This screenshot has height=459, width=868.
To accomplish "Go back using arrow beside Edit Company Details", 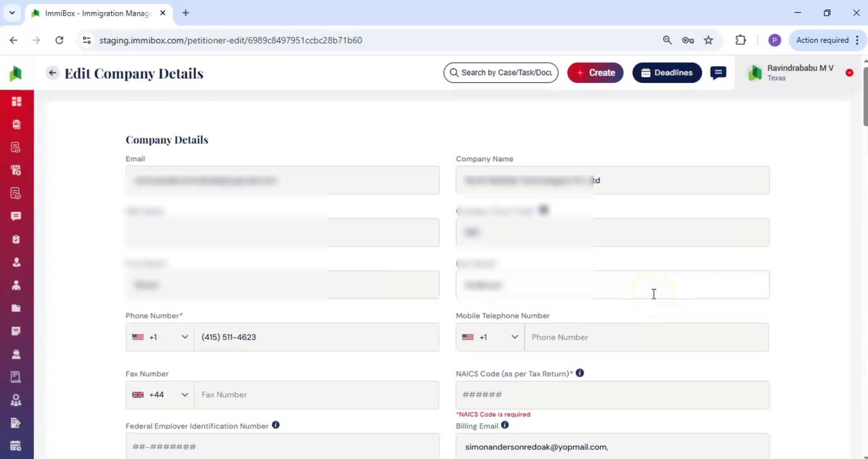I will pos(52,73).
